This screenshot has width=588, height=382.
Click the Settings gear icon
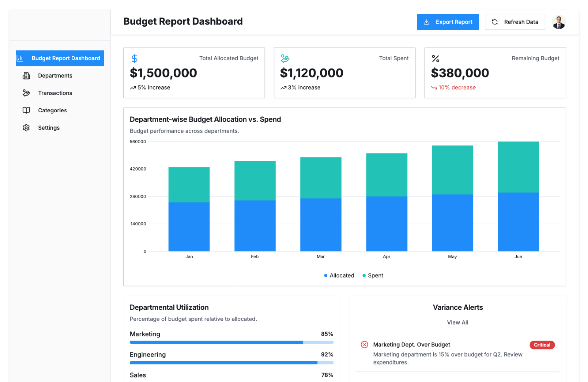(26, 128)
